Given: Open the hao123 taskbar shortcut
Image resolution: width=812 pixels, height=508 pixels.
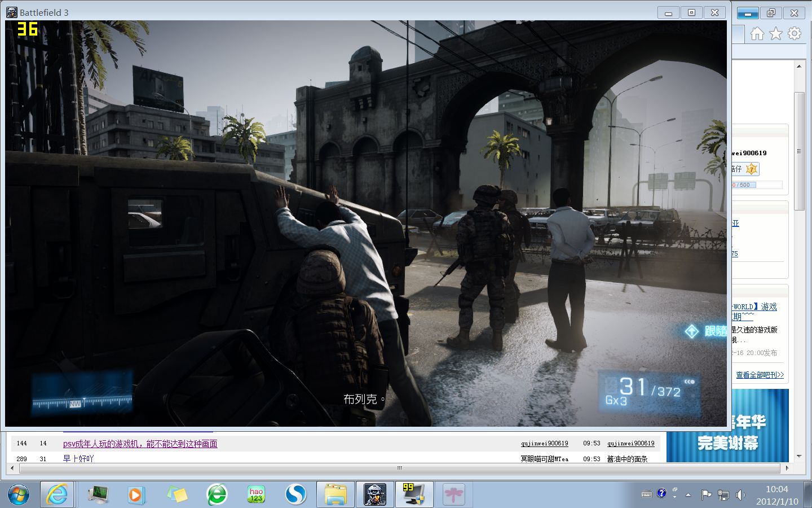Looking at the screenshot, I should [x=256, y=494].
